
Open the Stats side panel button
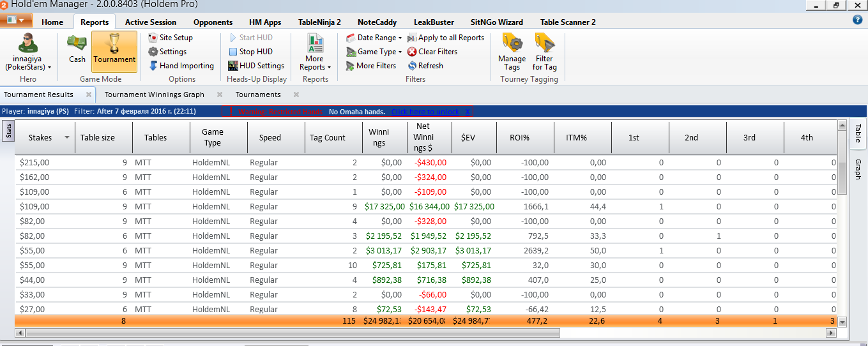[8, 132]
